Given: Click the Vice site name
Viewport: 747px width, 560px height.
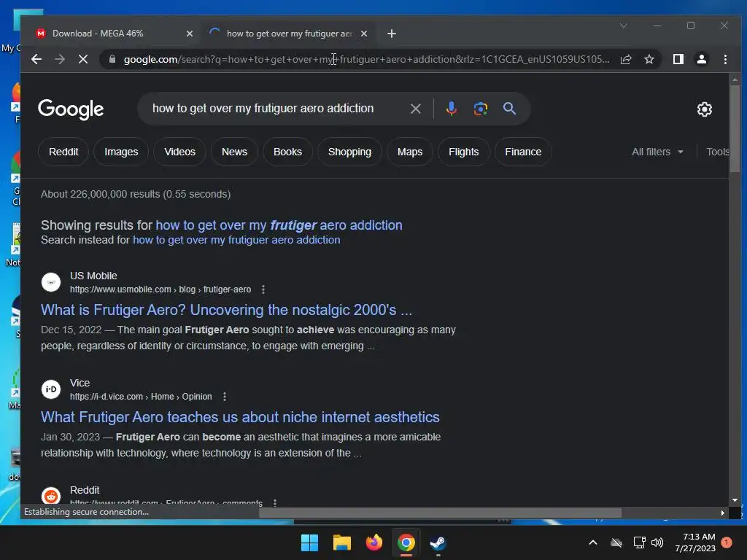Looking at the screenshot, I should point(80,383).
